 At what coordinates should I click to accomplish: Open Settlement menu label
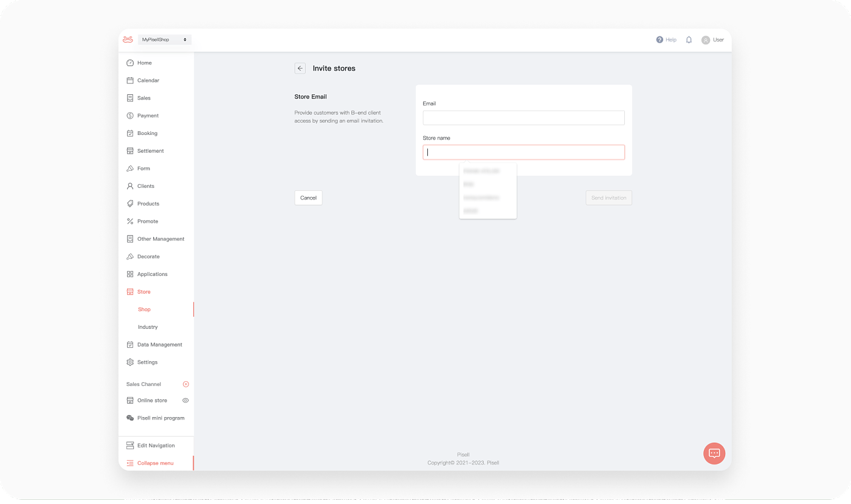(151, 151)
